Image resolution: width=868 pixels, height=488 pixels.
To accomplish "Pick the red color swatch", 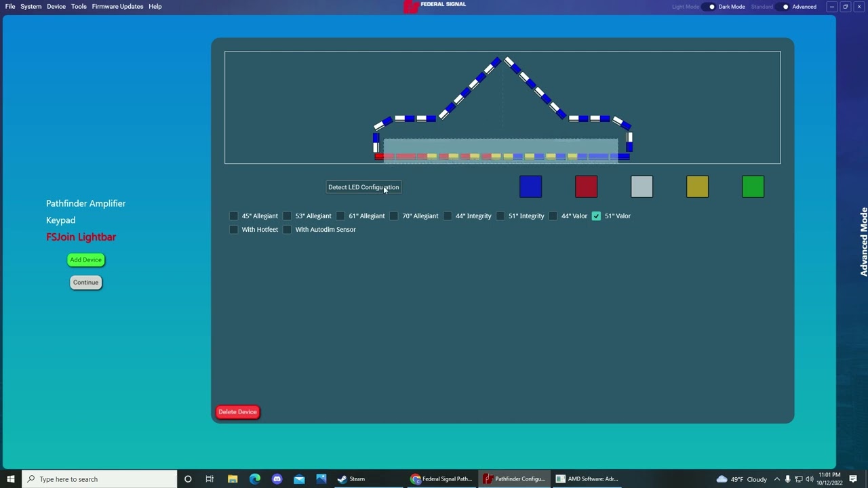I will [x=586, y=186].
